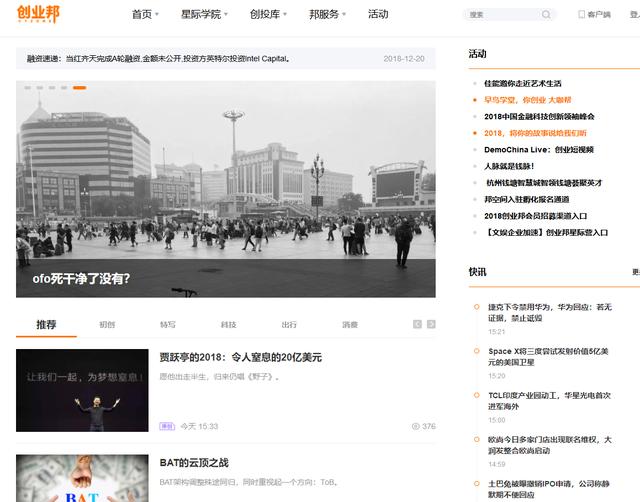Click the 创业邦 site logo

click(x=38, y=14)
